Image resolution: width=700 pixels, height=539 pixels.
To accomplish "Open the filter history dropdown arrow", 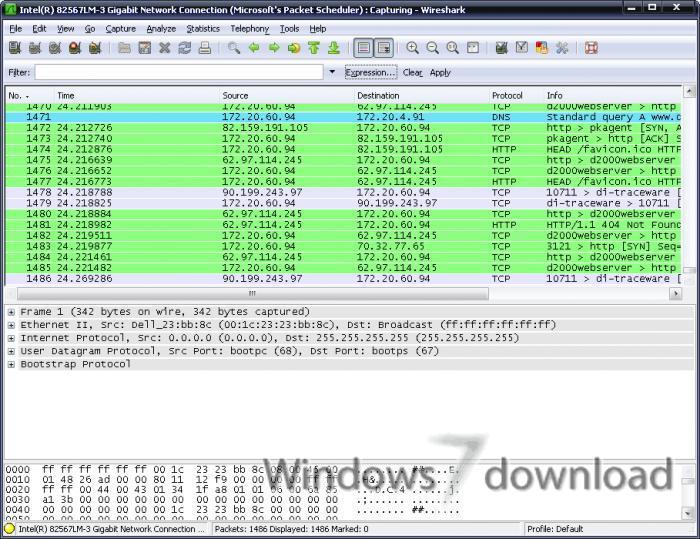I will click(332, 72).
